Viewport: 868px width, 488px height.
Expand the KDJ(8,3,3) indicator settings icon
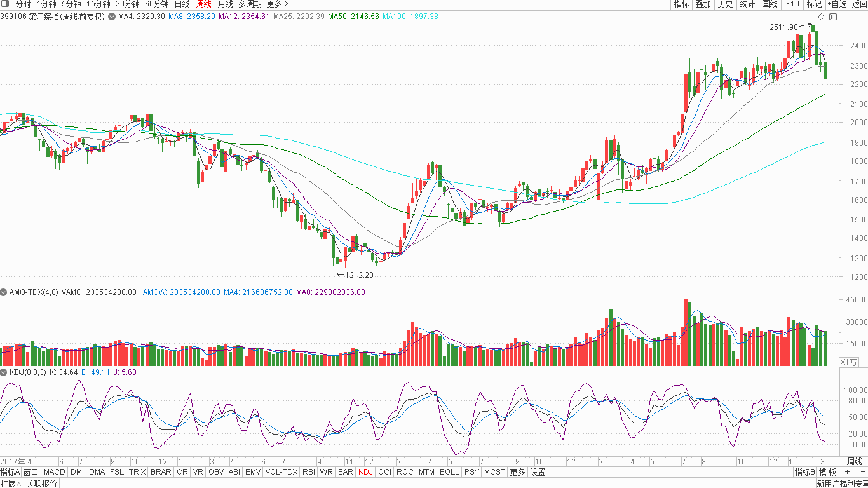click(4, 372)
